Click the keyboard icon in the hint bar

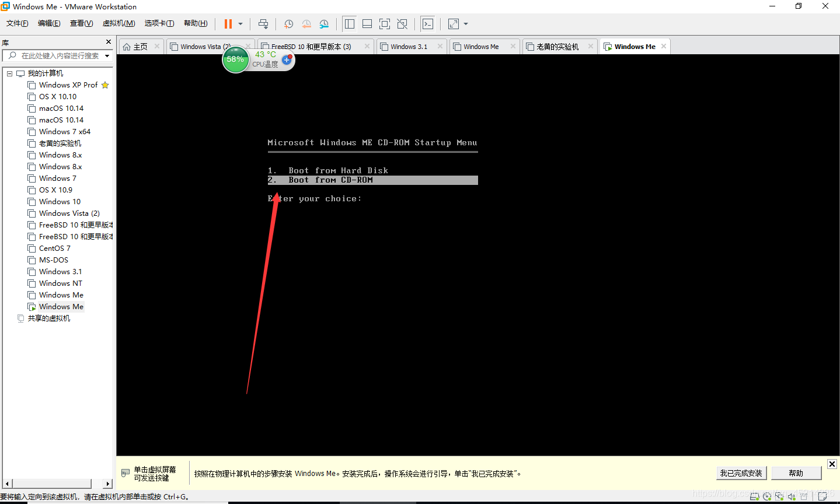(126, 473)
